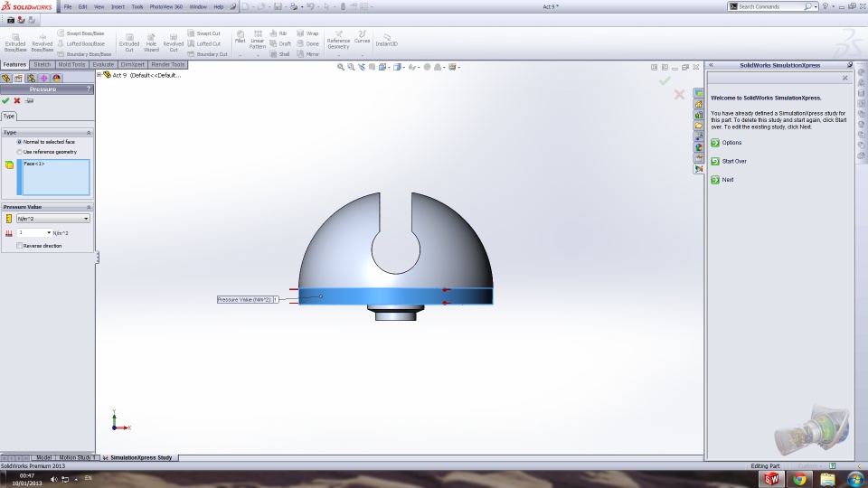Cancel the Pressure panel with red X

[x=17, y=100]
